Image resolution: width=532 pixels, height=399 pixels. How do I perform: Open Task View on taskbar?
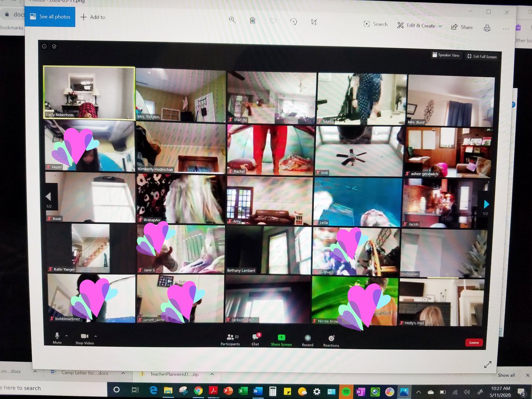pos(135,390)
